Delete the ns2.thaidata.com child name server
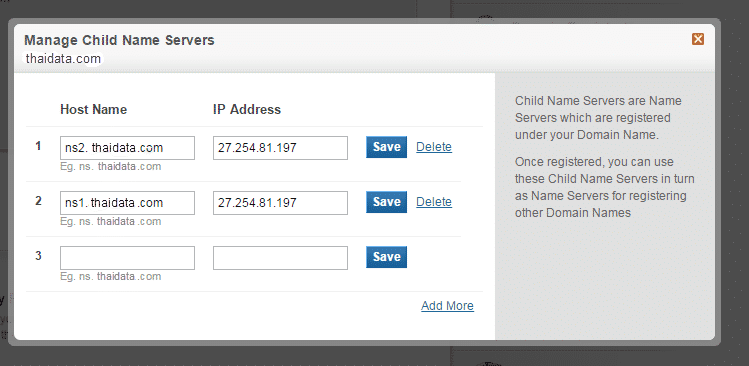The width and height of the screenshot is (749, 366). [x=434, y=147]
